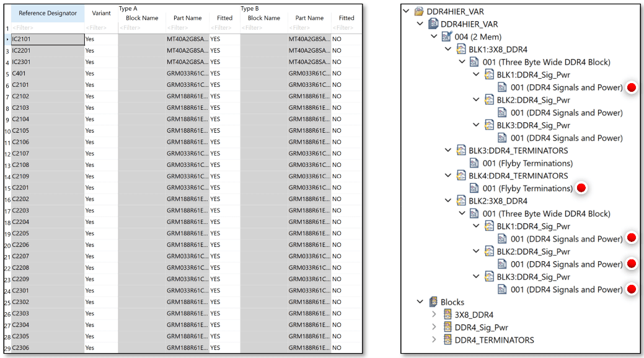The width and height of the screenshot is (644, 358).
Task: Click the Variant column header
Action: tap(101, 13)
